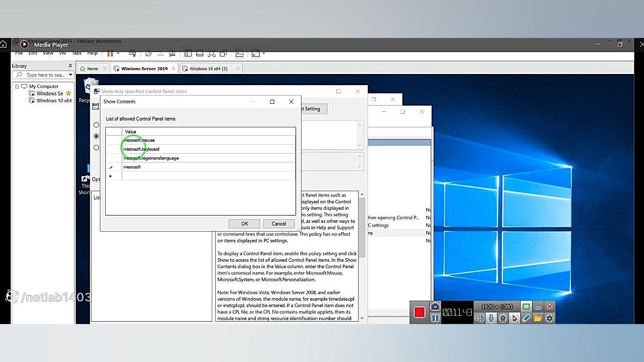
Task: Open the recorder settings gear
Action: pyautogui.click(x=549, y=318)
